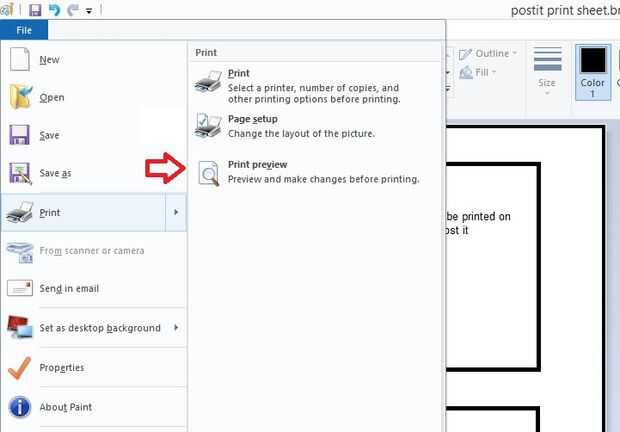
Task: Open About Paint
Action: coord(94,407)
